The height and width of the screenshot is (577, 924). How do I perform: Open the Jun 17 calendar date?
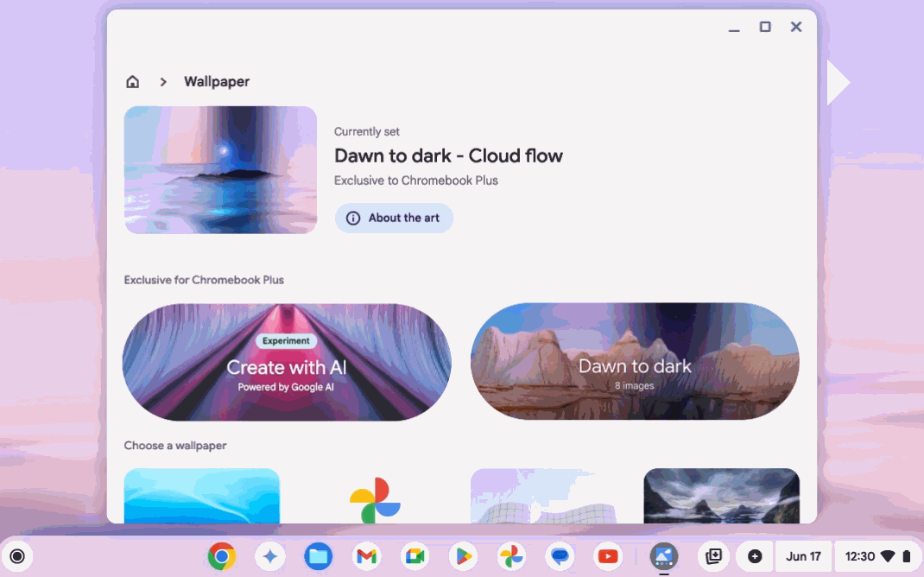(803, 556)
